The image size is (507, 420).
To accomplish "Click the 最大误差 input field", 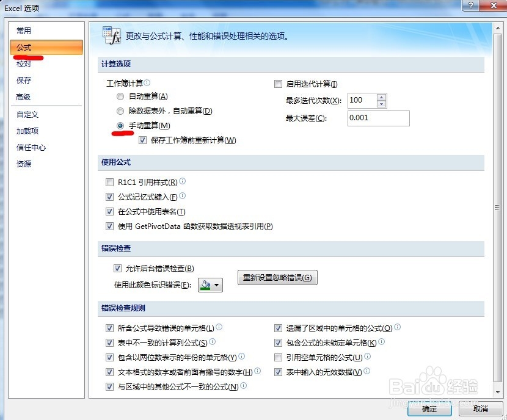I will pyautogui.click(x=379, y=118).
